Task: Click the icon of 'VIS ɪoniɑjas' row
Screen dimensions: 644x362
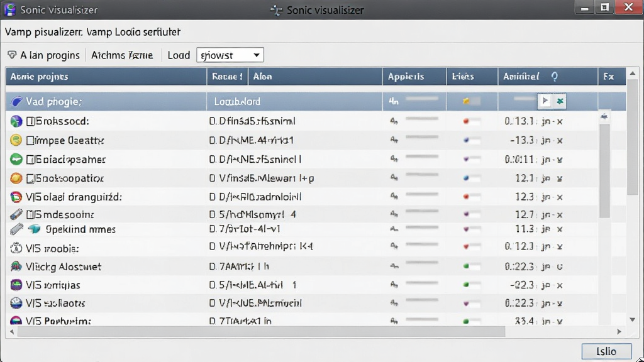Action: pyautogui.click(x=16, y=285)
